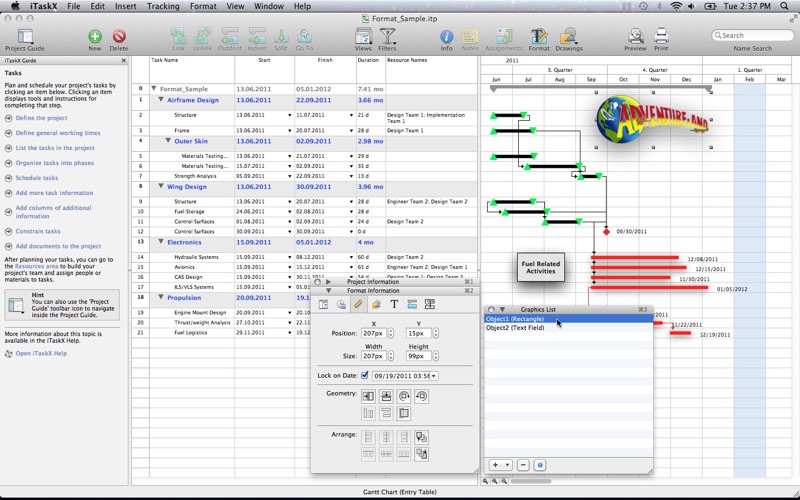Click rotate counterclockwise geometry button

421,396
